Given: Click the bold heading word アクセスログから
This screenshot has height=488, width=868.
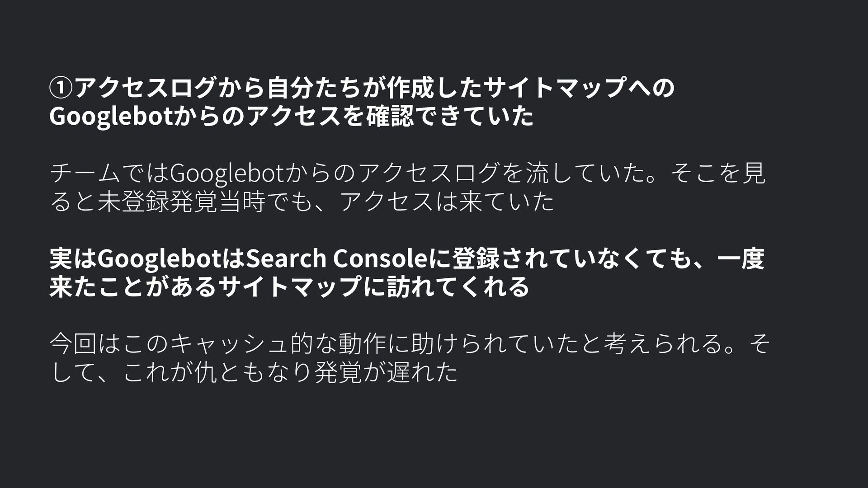Looking at the screenshot, I should click(x=170, y=88).
